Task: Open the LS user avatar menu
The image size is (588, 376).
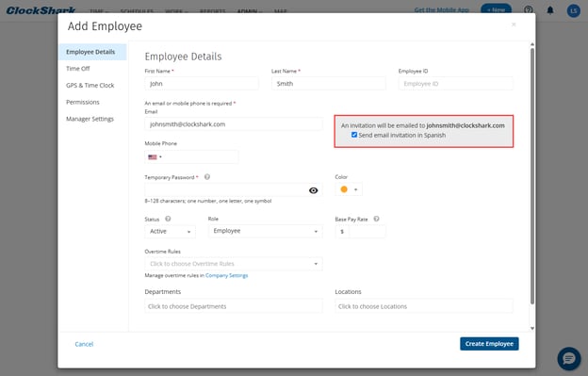Action: 573,10
